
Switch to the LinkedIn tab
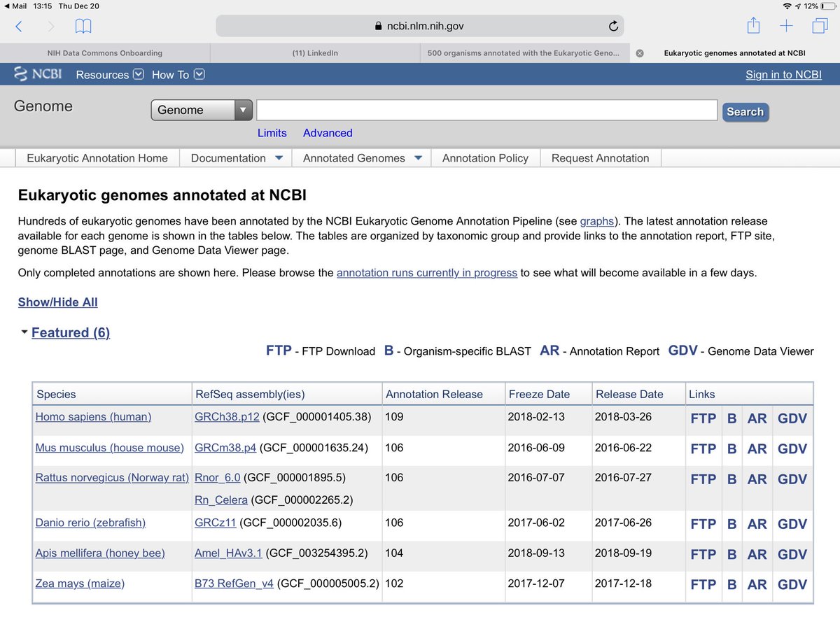(315, 53)
